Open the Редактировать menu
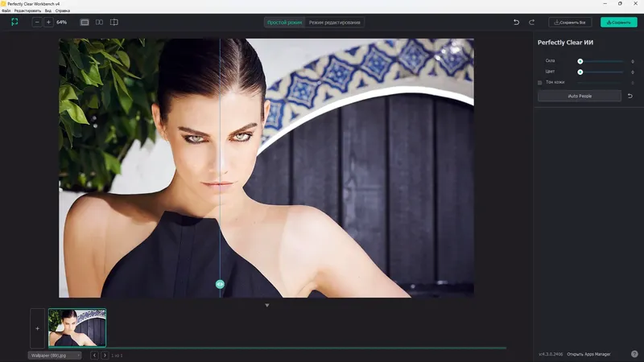This screenshot has width=644, height=362. pyautogui.click(x=27, y=10)
